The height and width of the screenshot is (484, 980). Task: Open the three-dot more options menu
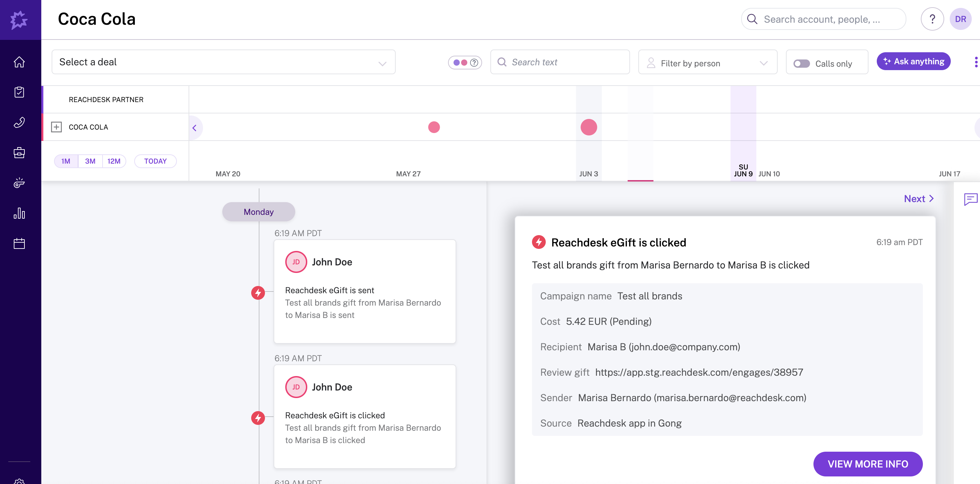[x=976, y=62]
